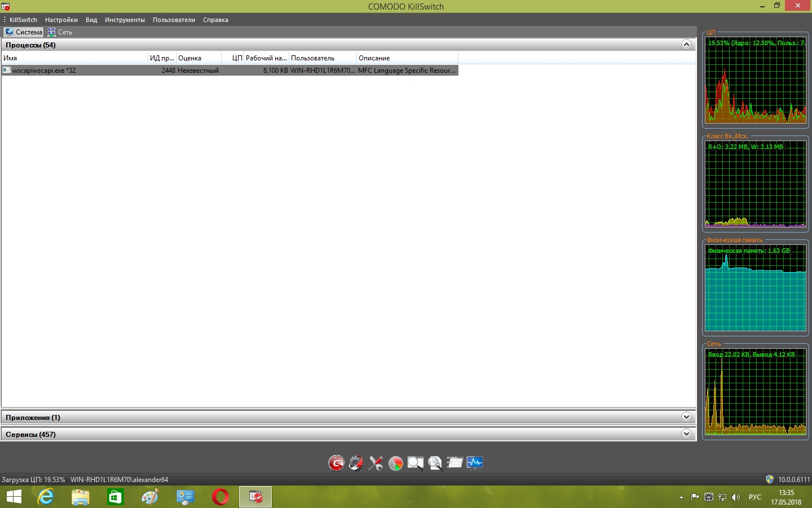This screenshot has width=812, height=508.
Task: Sort by the Оценка column header
Action: pyautogui.click(x=198, y=58)
